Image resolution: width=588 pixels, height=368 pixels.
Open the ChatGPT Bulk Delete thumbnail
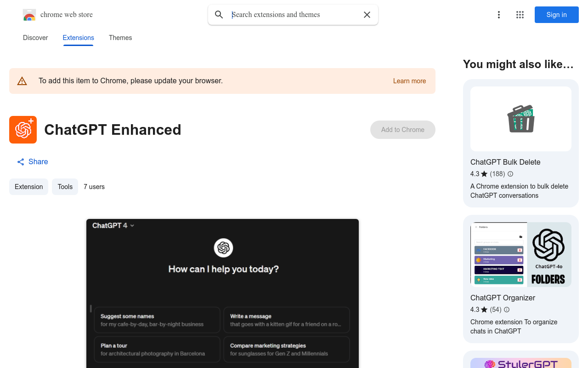(x=520, y=119)
